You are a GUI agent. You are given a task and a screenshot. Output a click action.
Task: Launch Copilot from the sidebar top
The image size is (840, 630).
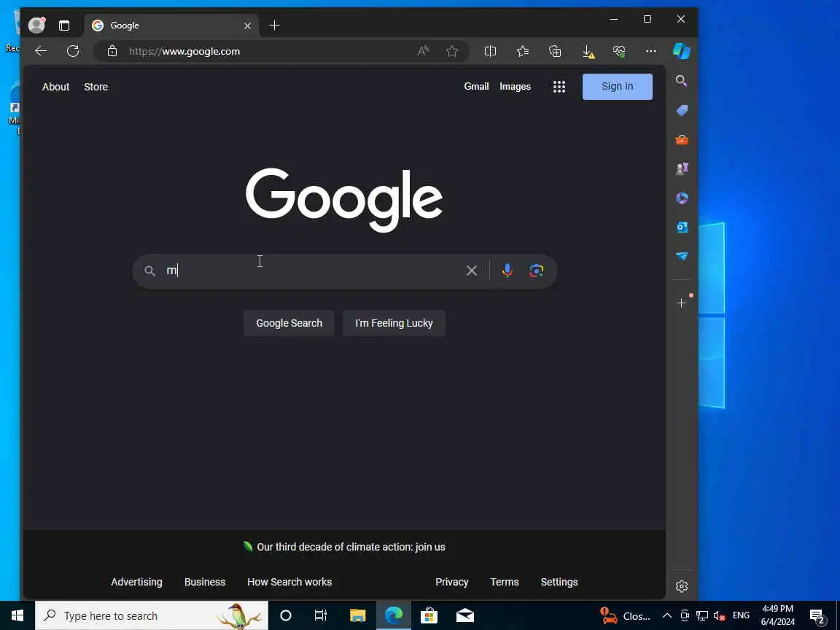tap(682, 51)
